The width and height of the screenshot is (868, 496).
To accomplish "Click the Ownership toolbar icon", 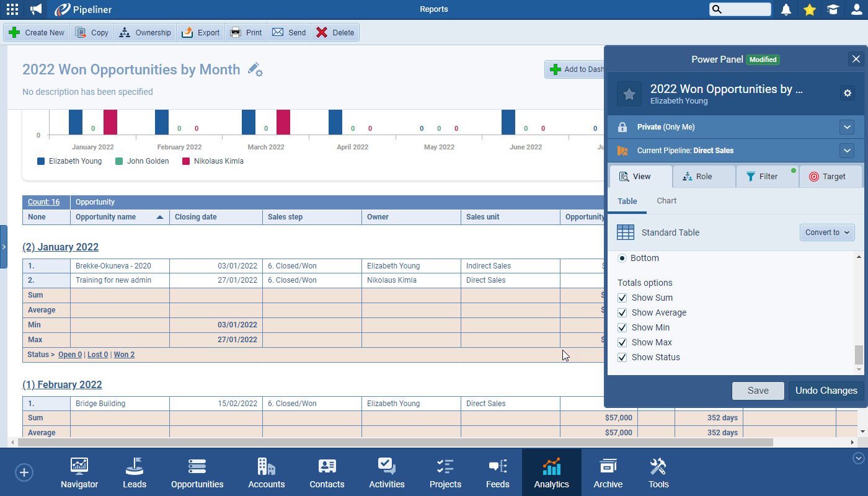I will [x=144, y=32].
